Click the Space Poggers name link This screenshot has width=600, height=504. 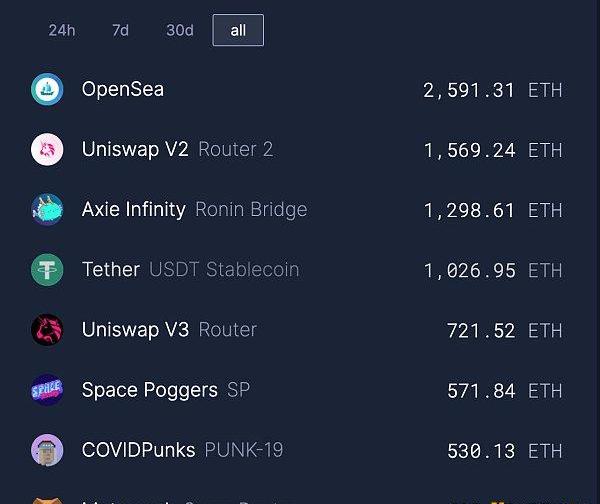coord(149,390)
